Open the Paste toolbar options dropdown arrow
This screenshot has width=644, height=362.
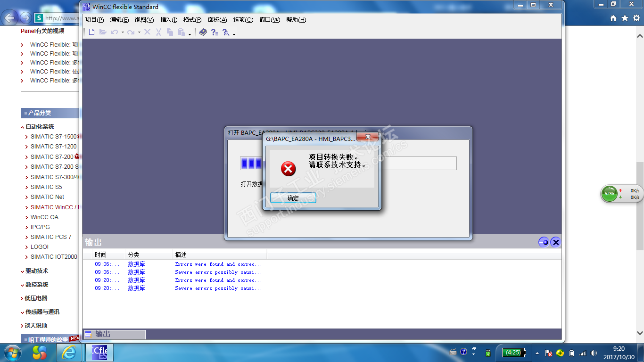190,34
